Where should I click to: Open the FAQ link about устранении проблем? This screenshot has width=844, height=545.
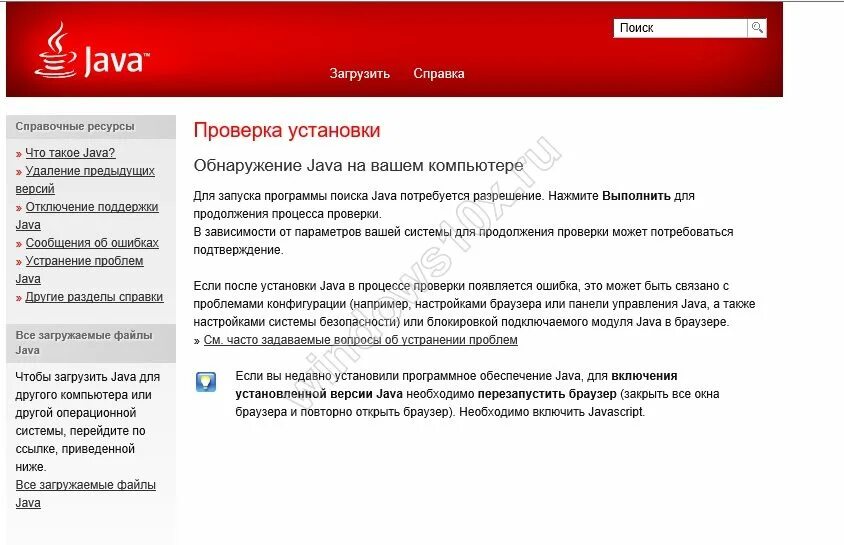361,340
